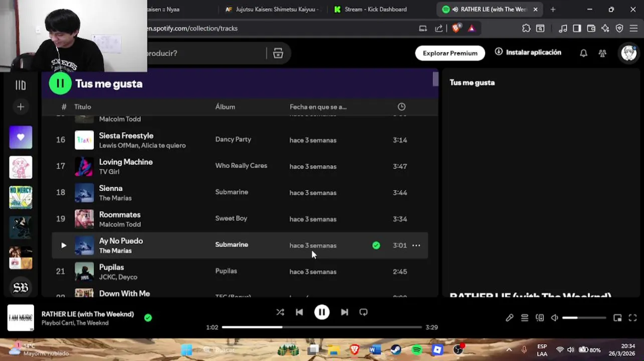
Task: Open the Brave Leo AI sparkle icon
Action: 605,29
